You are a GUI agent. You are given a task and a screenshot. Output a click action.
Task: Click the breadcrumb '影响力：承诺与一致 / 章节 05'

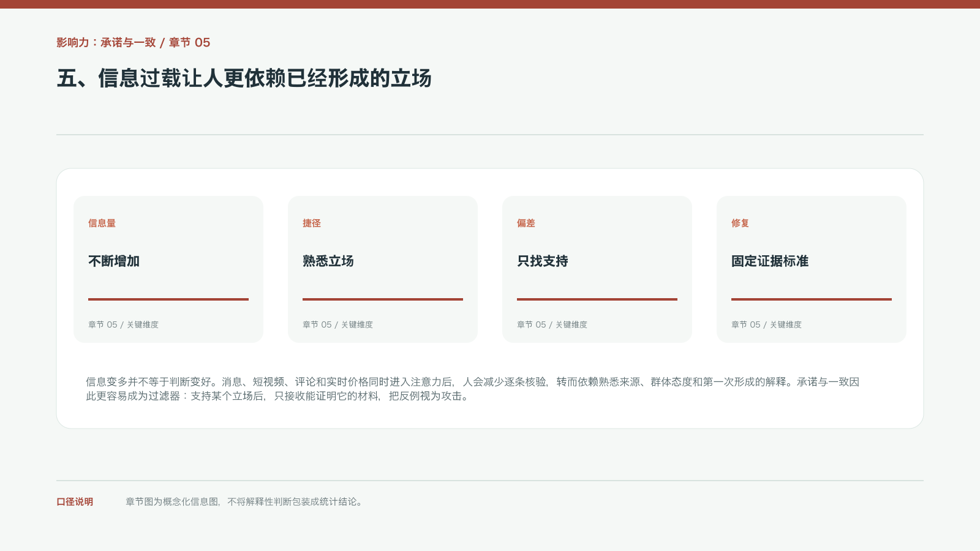[x=133, y=43]
